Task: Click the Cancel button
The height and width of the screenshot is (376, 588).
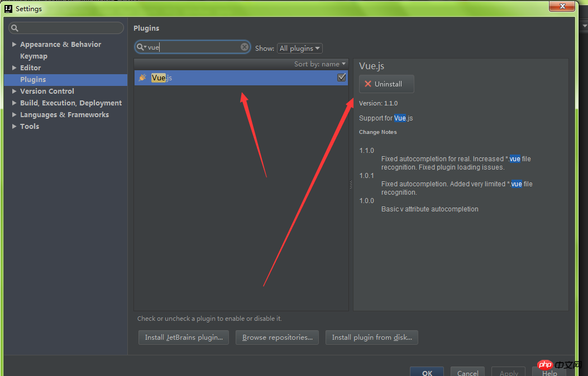Action: (467, 372)
